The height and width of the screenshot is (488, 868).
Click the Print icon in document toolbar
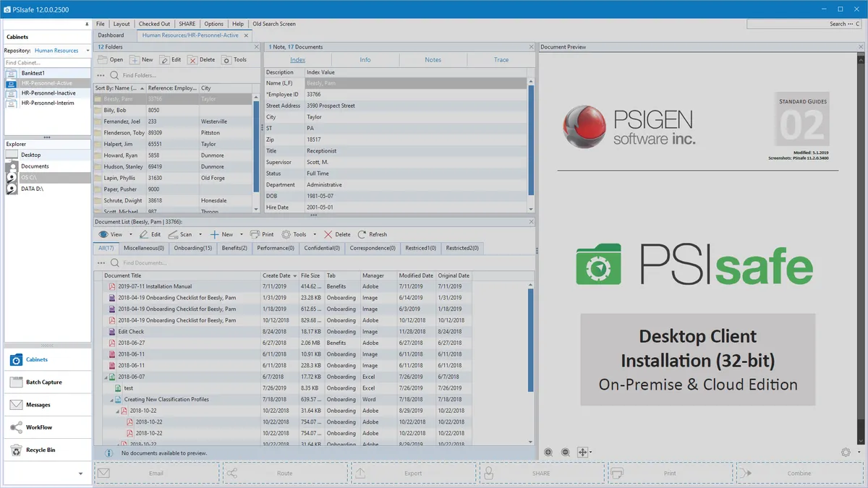[x=255, y=234]
